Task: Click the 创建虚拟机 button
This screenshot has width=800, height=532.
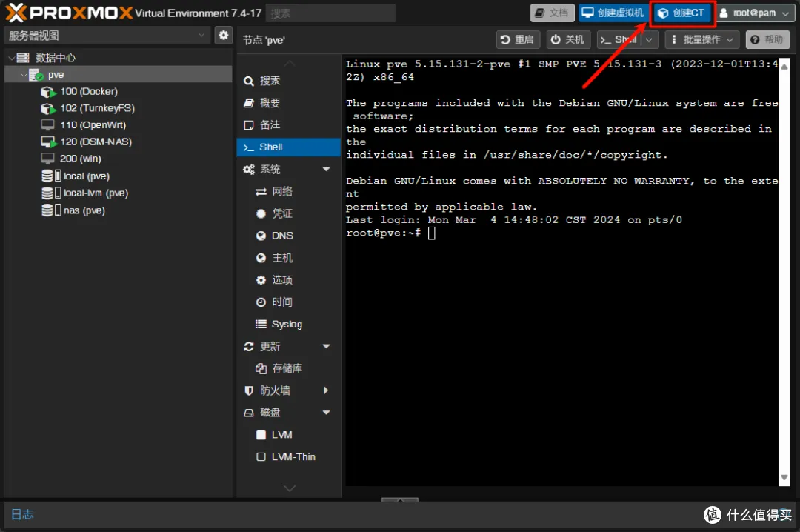Action: coord(613,13)
